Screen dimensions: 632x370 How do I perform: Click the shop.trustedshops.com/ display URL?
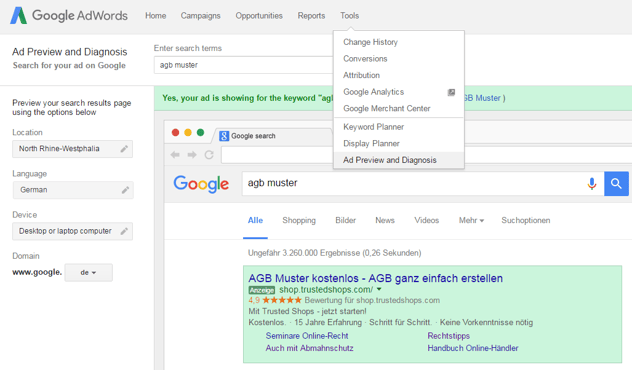pos(326,290)
